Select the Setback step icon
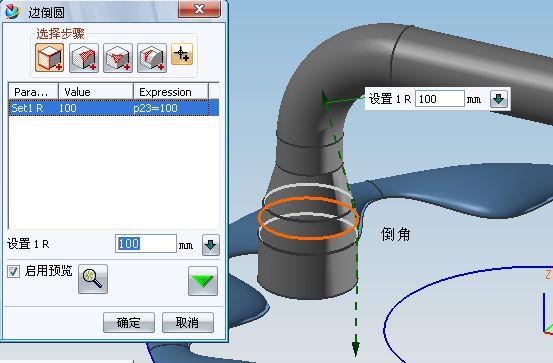Viewport: 553px width, 363px height. pyautogui.click(x=118, y=58)
